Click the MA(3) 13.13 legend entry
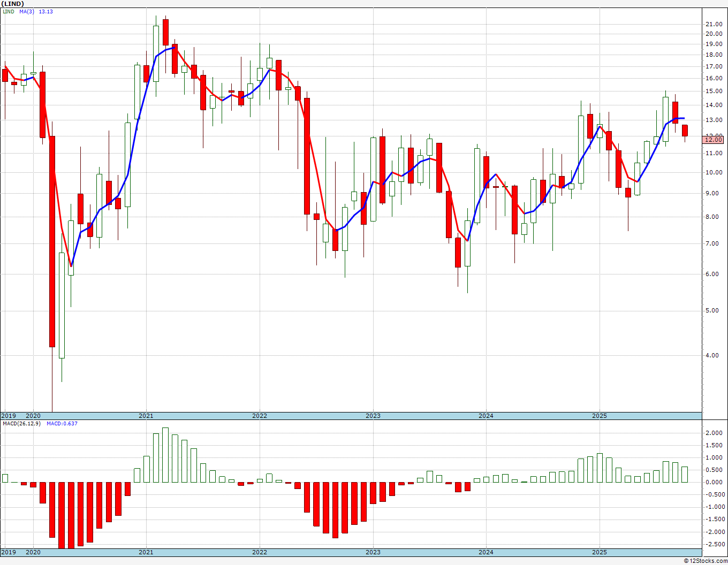Image resolution: width=728 pixels, height=565 pixels. (36, 11)
